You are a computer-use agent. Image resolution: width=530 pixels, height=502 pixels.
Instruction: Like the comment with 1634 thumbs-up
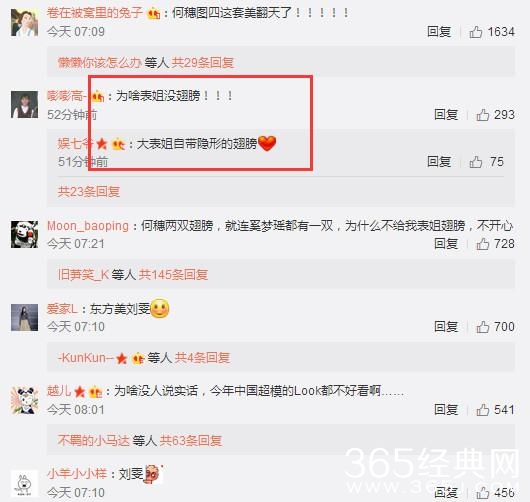coord(476,32)
